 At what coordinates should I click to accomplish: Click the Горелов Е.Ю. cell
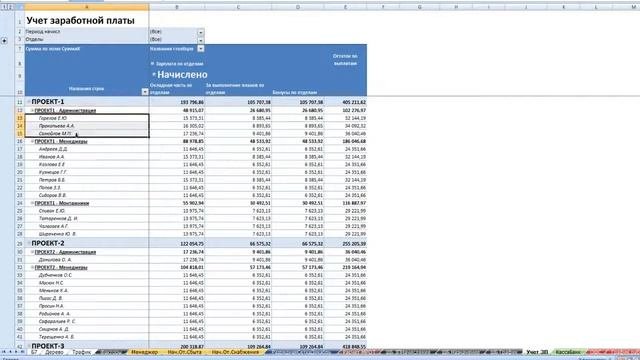click(x=87, y=118)
